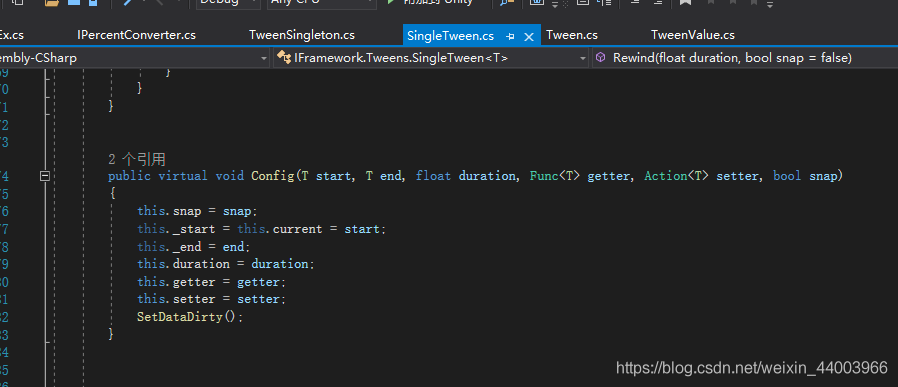The width and height of the screenshot is (898, 387).
Task: Click the 'Action<T>' parameter type
Action: tap(677, 176)
